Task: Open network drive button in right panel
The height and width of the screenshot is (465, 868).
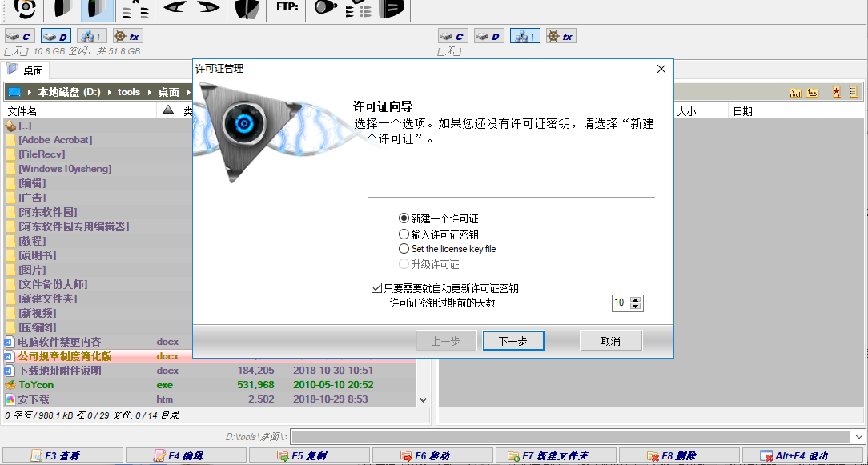Action: pyautogui.click(x=524, y=37)
